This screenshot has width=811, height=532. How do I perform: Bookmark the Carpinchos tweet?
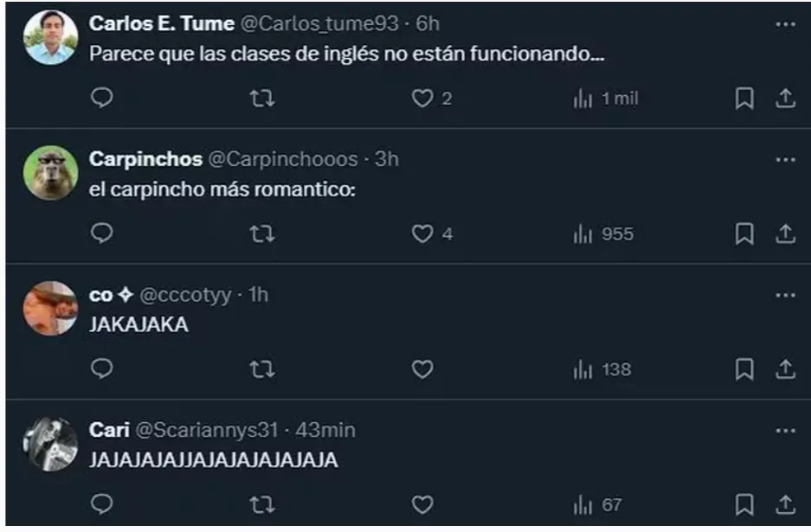[743, 234]
